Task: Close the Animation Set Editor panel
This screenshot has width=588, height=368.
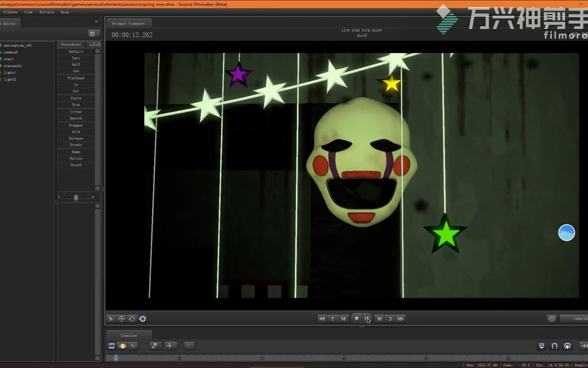Action: [96, 21]
